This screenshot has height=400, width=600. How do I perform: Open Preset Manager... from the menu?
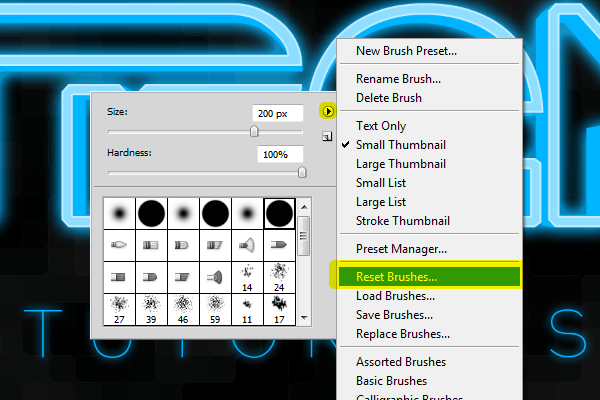click(x=401, y=249)
